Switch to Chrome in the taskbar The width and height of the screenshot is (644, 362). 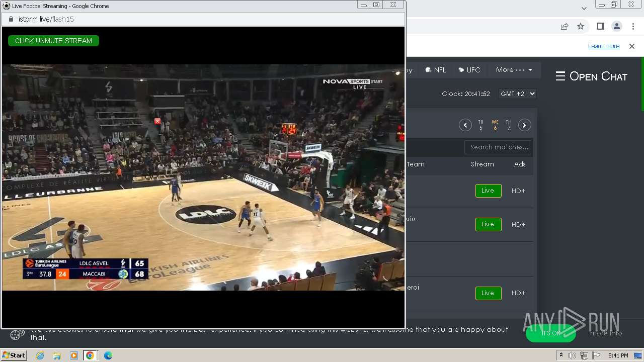90,355
